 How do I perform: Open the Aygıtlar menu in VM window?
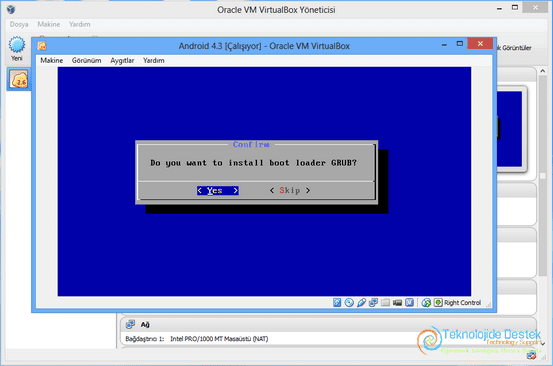pyautogui.click(x=122, y=60)
